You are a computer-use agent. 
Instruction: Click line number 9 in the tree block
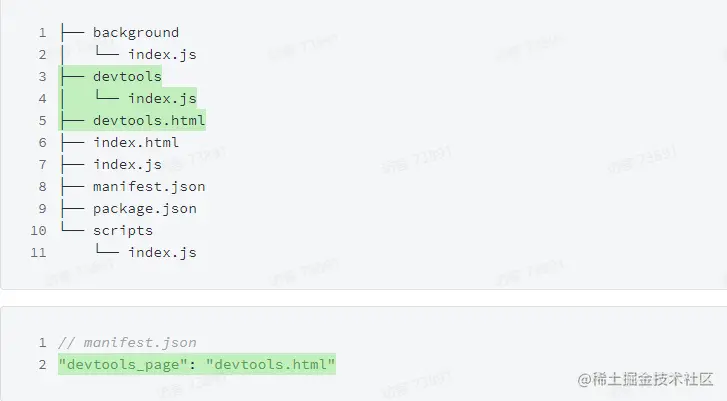tap(43, 208)
